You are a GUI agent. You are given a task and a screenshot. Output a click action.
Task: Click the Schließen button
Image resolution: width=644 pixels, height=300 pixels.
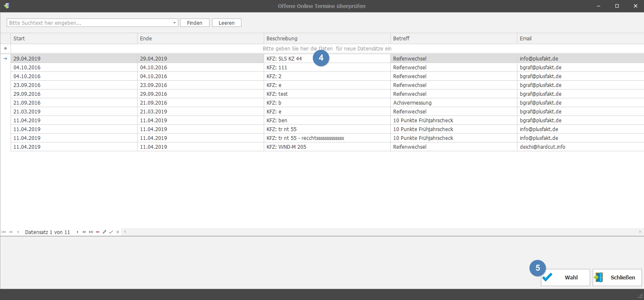coord(617,277)
